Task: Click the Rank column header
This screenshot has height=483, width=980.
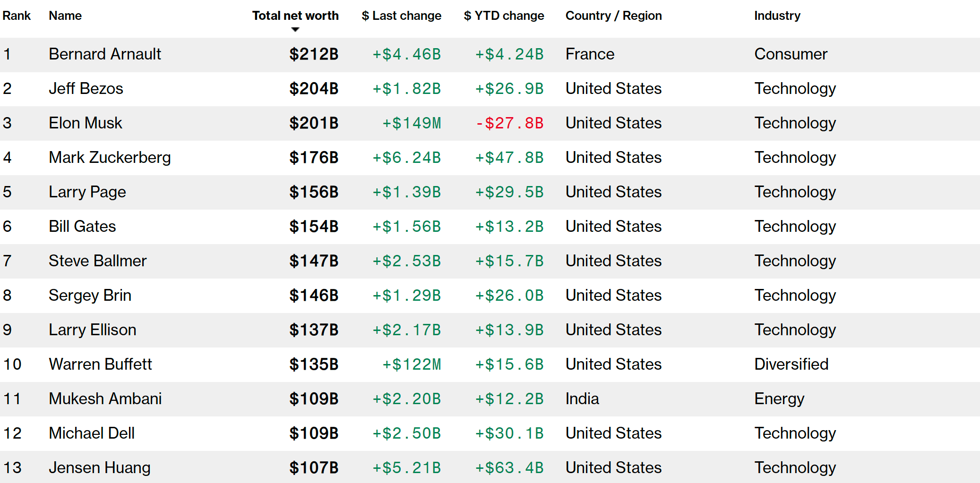Action: 17,16
